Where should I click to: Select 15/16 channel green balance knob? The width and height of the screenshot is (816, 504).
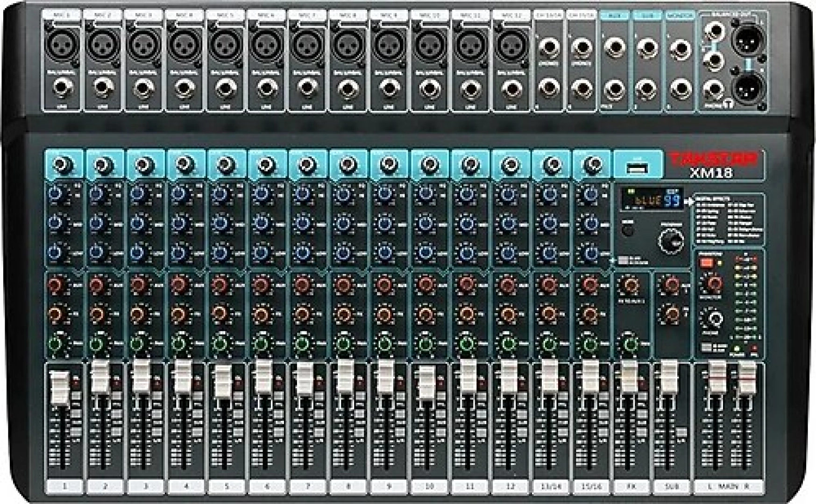coord(589,344)
